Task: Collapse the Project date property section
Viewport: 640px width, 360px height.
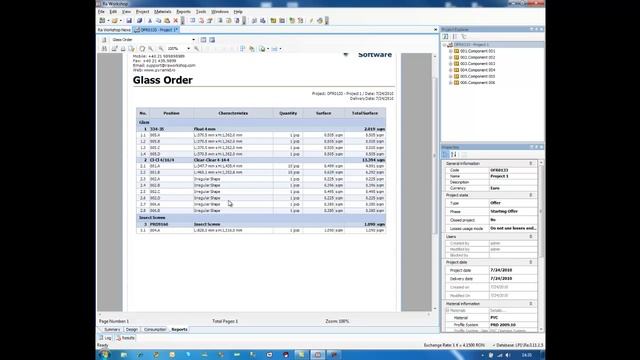Action: [531, 262]
